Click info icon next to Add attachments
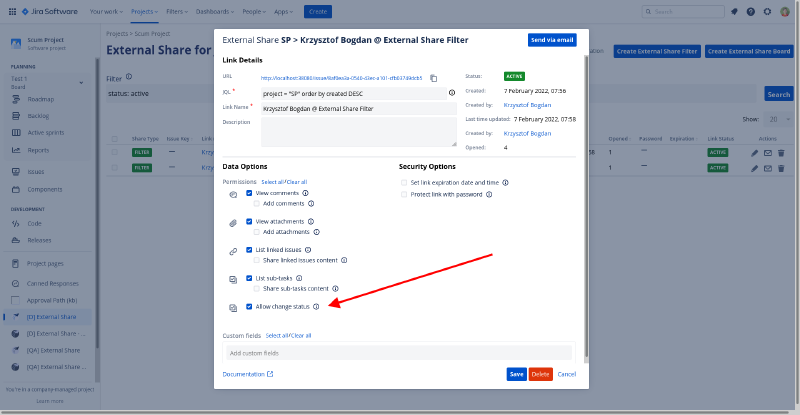The image size is (800, 415). (316, 232)
